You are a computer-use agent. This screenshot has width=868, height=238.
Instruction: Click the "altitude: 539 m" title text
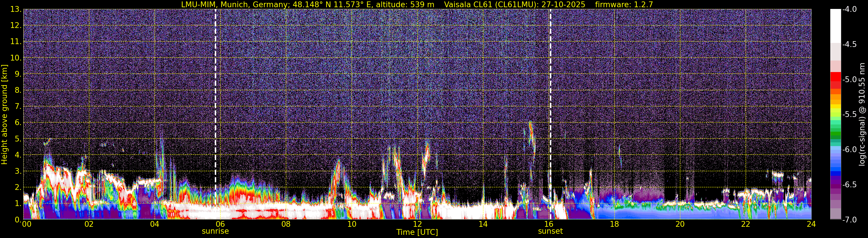click(x=405, y=4)
